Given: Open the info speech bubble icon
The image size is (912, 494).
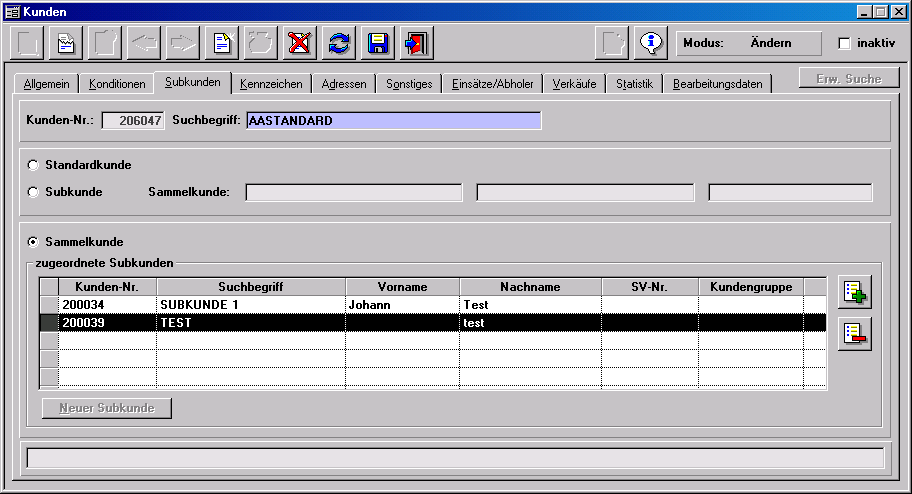Looking at the screenshot, I should pyautogui.click(x=651, y=44).
